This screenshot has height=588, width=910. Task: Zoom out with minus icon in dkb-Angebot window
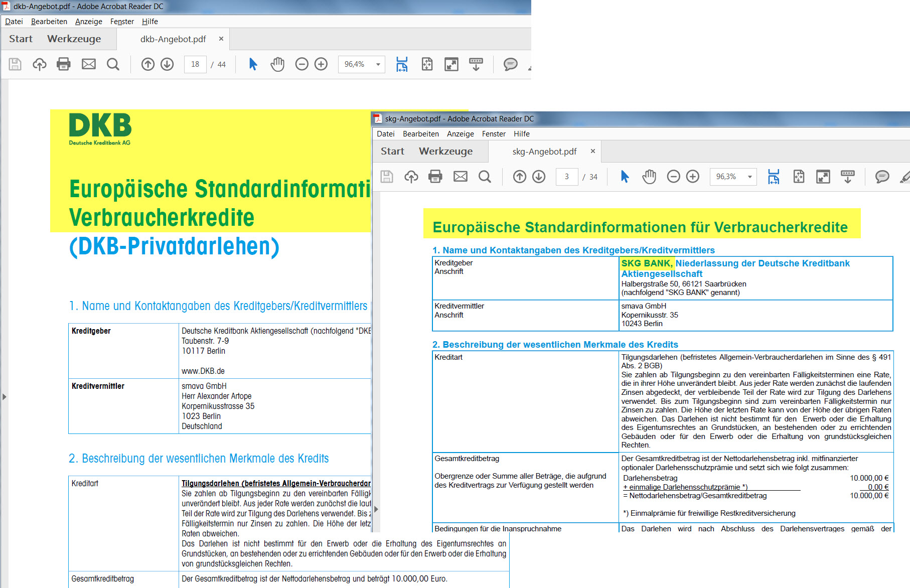(x=301, y=64)
